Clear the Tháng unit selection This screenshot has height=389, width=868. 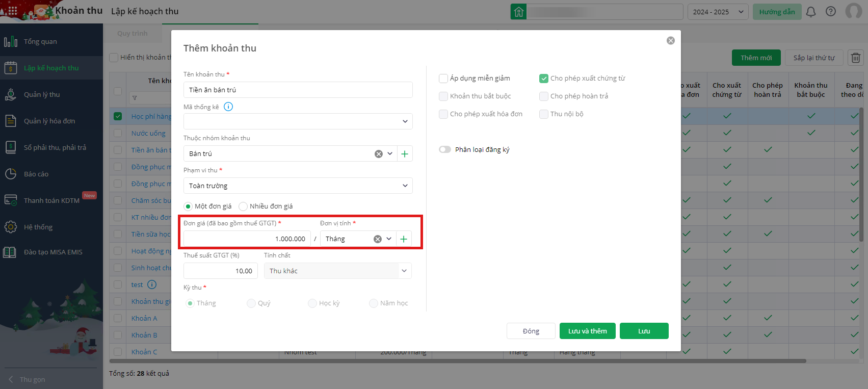[x=378, y=239]
